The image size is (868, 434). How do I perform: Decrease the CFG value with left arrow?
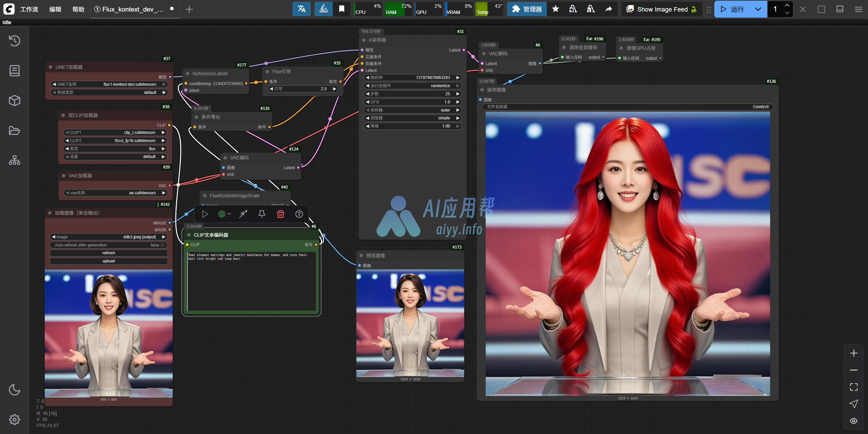(x=367, y=102)
